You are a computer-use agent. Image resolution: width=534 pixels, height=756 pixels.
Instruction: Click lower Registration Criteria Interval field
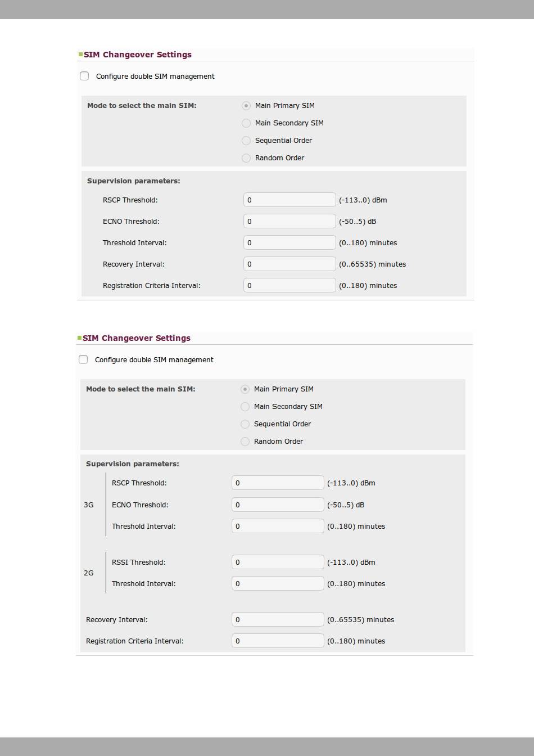(278, 641)
